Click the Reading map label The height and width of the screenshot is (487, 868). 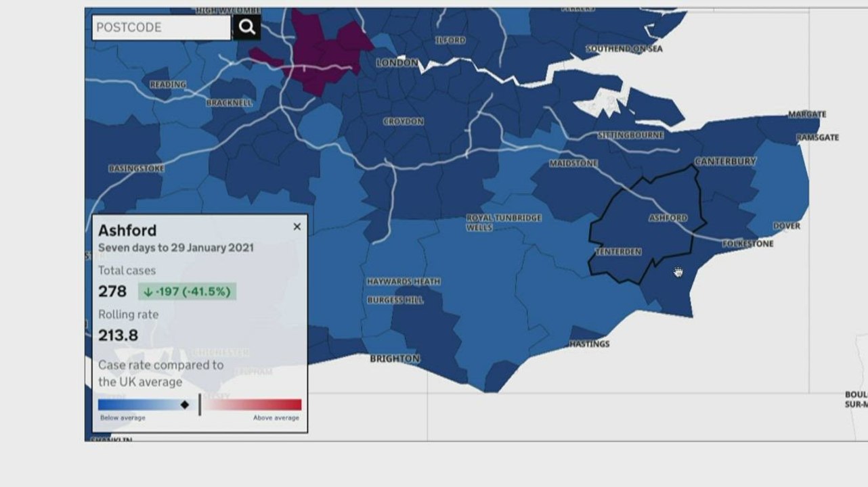click(168, 85)
